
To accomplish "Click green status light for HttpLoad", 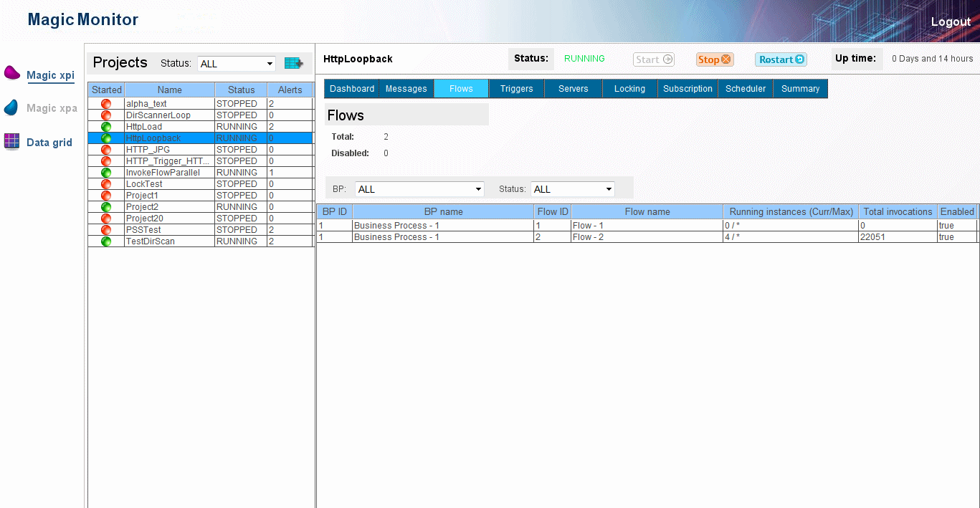I will point(106,127).
